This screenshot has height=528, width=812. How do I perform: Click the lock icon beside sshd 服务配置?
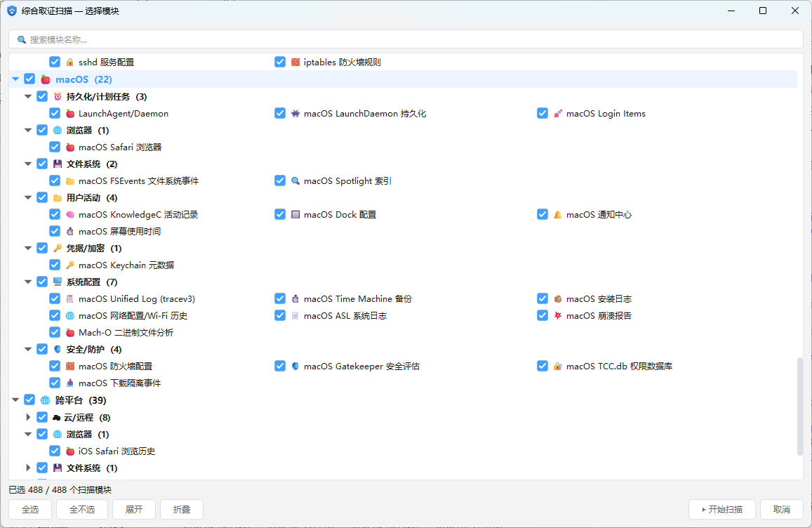click(70, 62)
